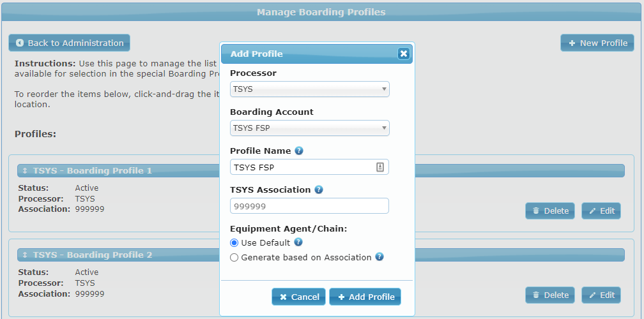Select the Use Default radio button
This screenshot has width=644, height=319.
click(234, 242)
